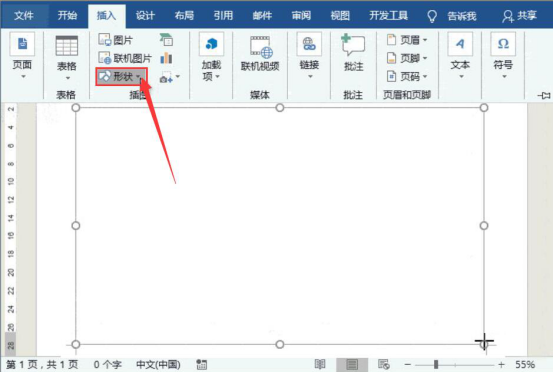
Task: Click the language indicator 中文(中国)
Action: [x=158, y=365]
